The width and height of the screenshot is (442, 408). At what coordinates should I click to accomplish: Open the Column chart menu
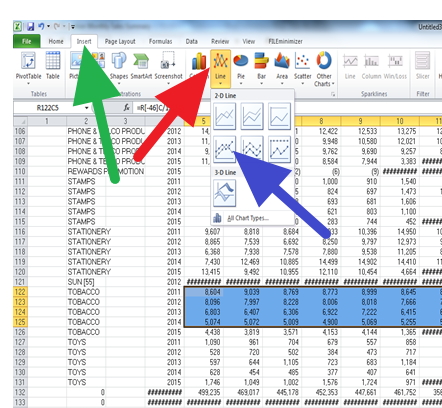point(199,68)
